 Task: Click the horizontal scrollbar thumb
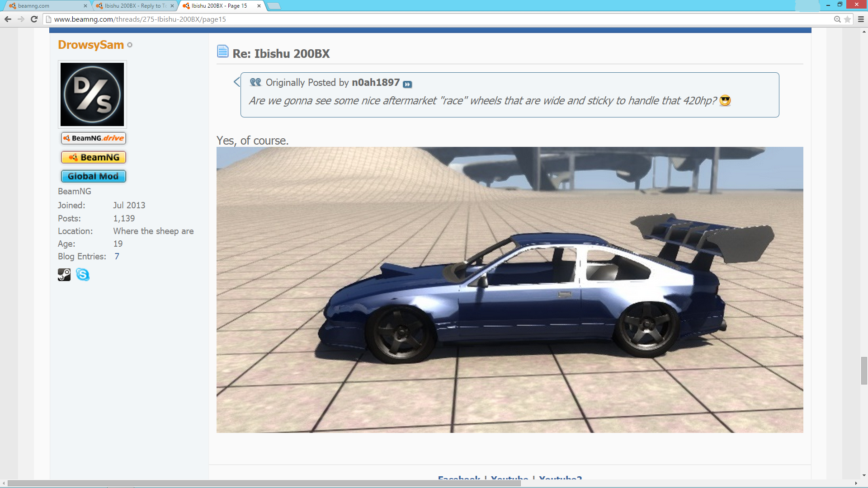[264, 483]
